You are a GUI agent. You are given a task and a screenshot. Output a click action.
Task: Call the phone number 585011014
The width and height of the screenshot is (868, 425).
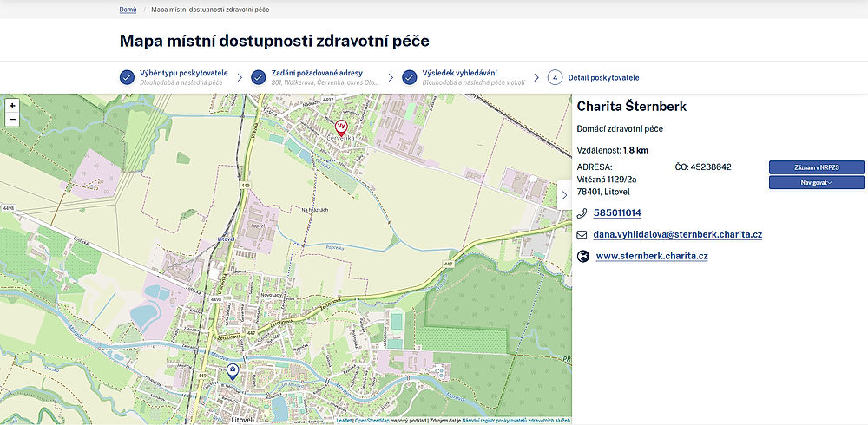click(x=617, y=213)
